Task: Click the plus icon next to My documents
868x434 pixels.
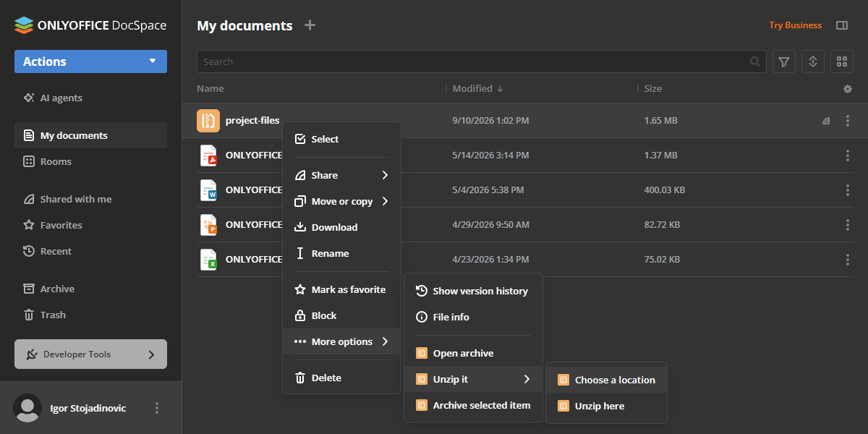Action: point(310,25)
